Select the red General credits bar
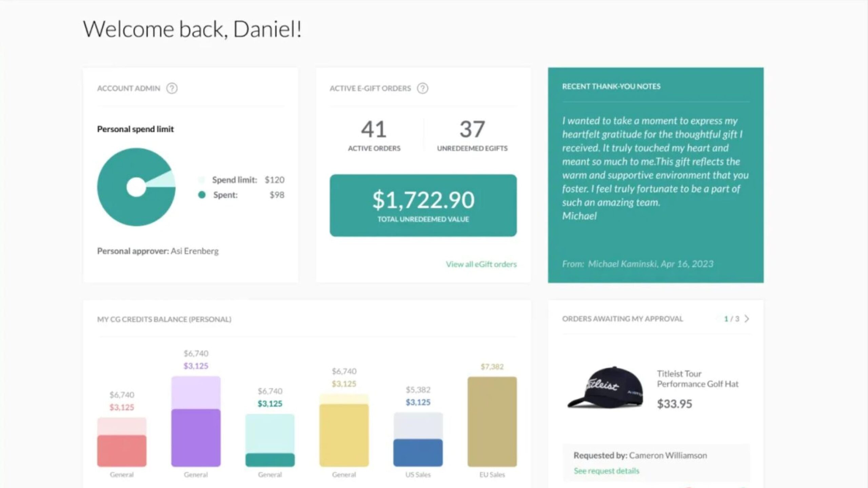Screen dimensions: 868x488 coord(122,442)
